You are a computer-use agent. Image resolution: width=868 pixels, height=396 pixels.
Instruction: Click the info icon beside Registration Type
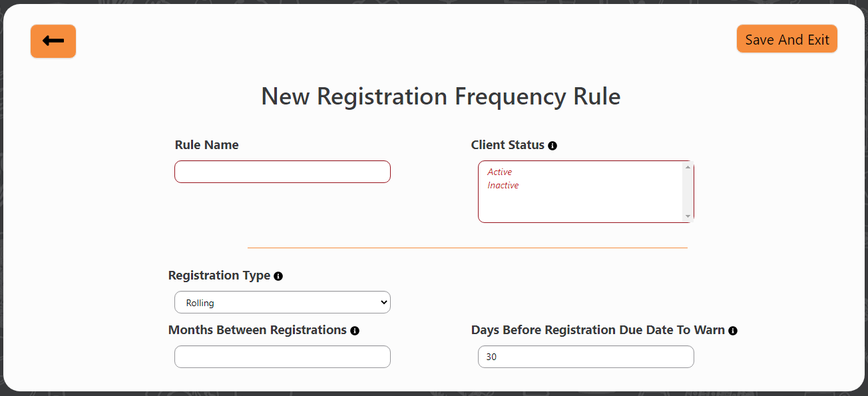pos(278,276)
